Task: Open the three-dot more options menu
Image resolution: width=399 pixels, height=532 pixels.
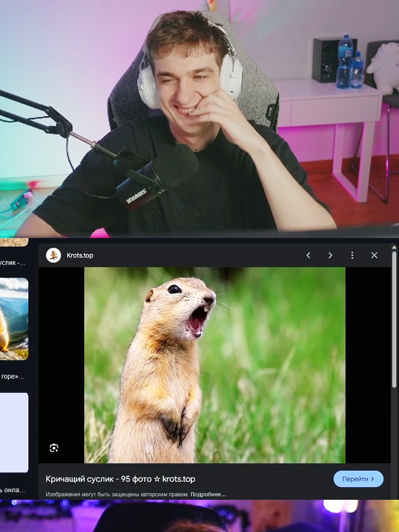Action: [352, 255]
